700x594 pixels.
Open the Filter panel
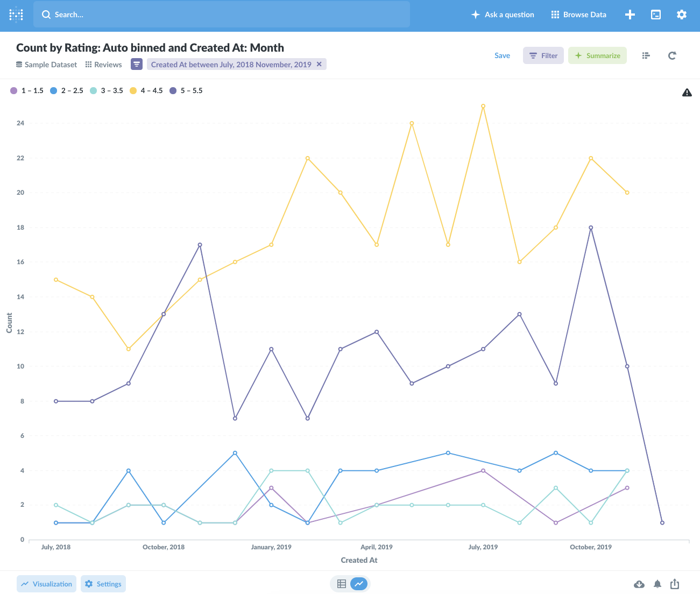point(543,55)
